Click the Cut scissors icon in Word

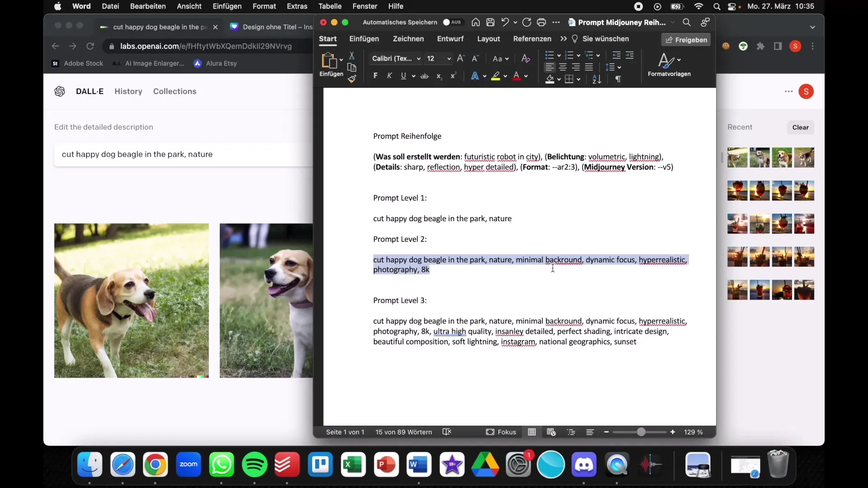click(352, 56)
